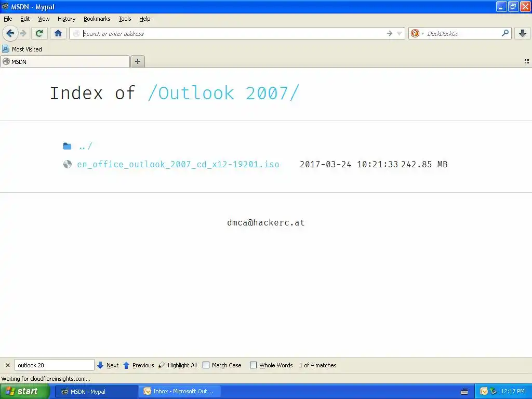Open the View menu
Viewport: 532px width, 399px height.
[44, 19]
